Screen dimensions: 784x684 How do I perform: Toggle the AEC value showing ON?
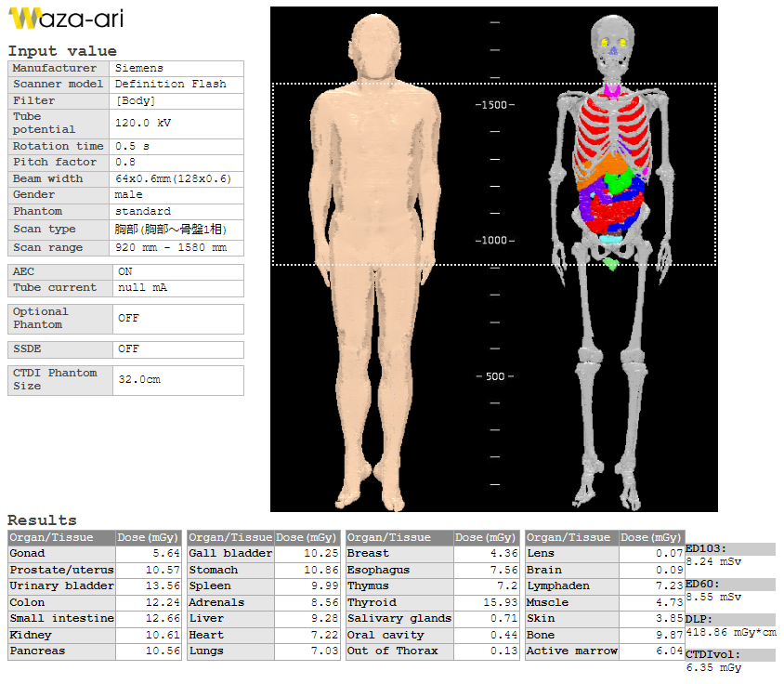click(177, 272)
